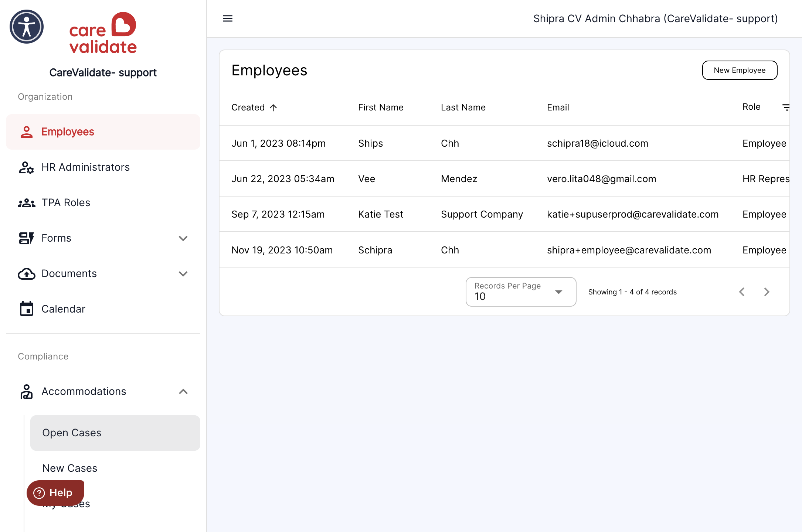Screen dimensions: 802x532
Task: Click the red Help button
Action: pyautogui.click(x=55, y=493)
